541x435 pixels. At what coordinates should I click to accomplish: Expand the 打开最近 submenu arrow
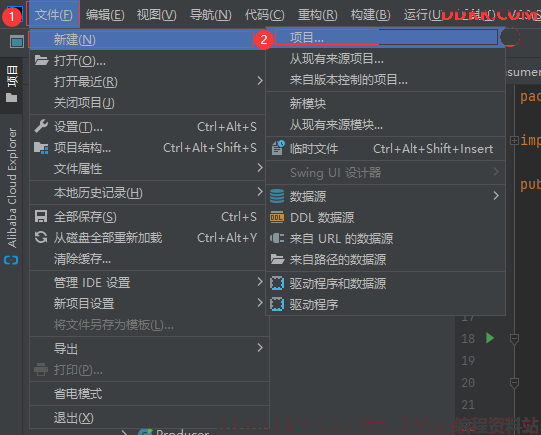pyautogui.click(x=260, y=81)
